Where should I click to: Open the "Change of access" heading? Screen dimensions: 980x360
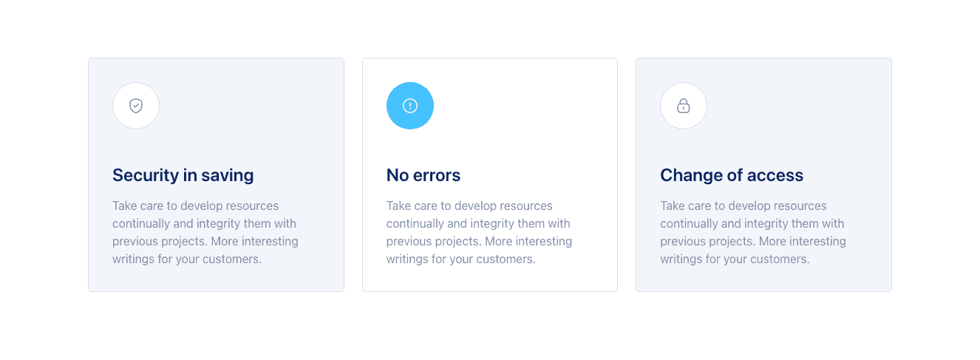click(x=731, y=175)
